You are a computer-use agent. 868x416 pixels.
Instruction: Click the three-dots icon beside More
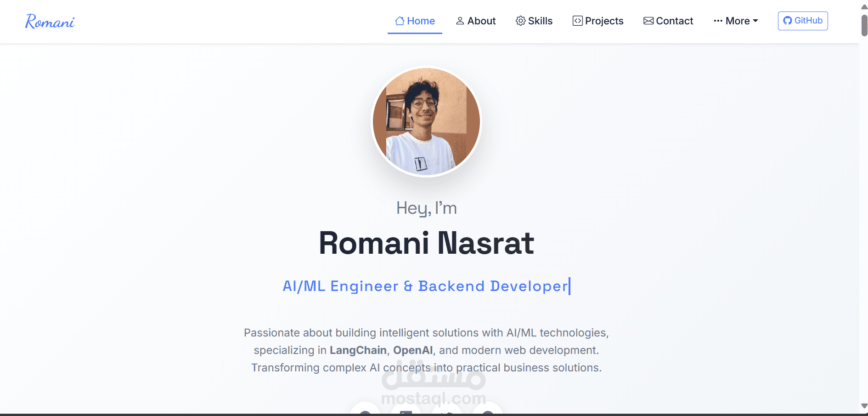[718, 21]
